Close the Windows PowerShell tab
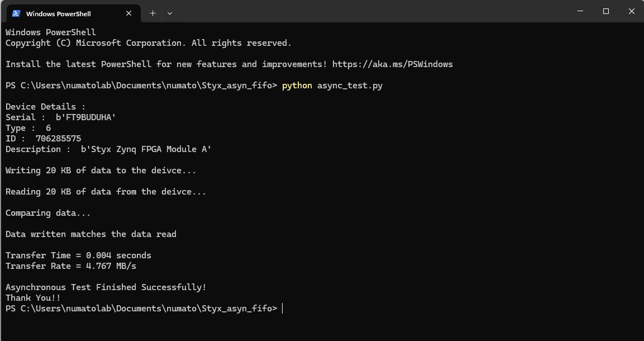The image size is (644, 341). (x=129, y=13)
